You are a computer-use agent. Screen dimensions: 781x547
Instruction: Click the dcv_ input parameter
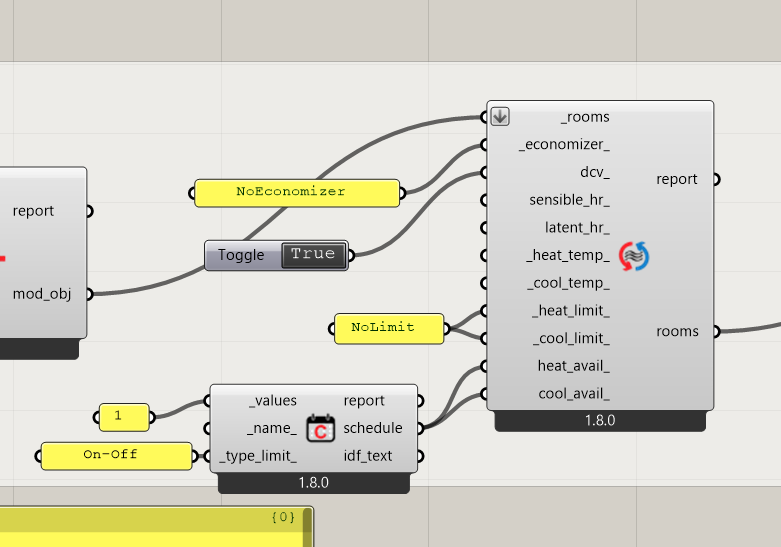point(595,172)
